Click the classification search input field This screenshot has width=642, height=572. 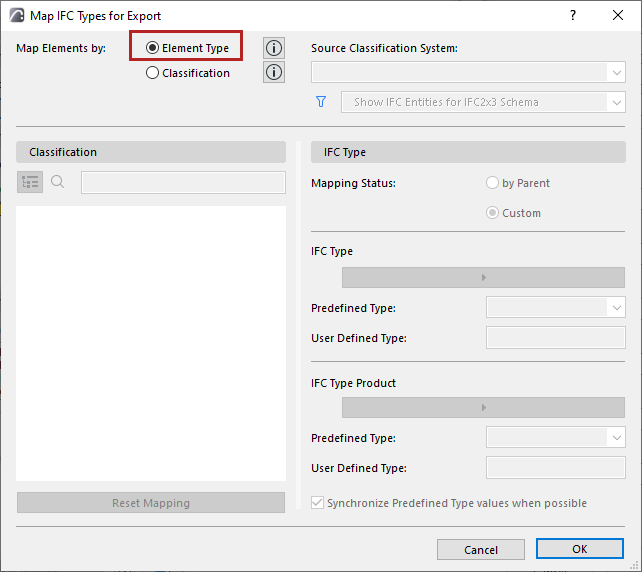coord(183,182)
